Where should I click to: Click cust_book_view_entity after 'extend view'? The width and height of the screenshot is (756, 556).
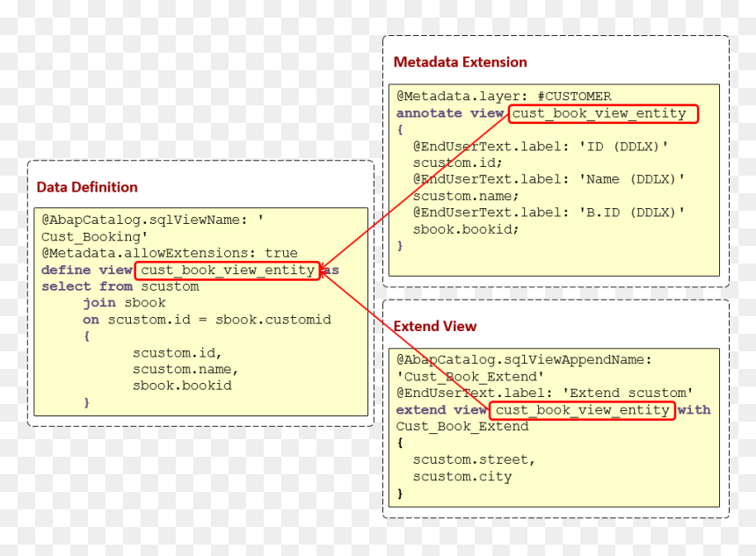tap(582, 410)
